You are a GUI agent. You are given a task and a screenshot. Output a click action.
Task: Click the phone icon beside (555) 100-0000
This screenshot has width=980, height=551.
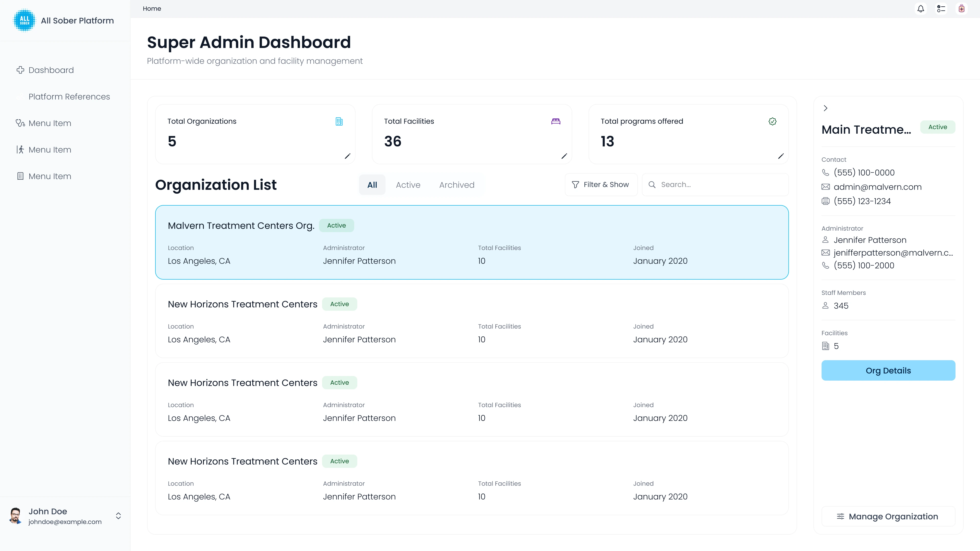point(826,173)
